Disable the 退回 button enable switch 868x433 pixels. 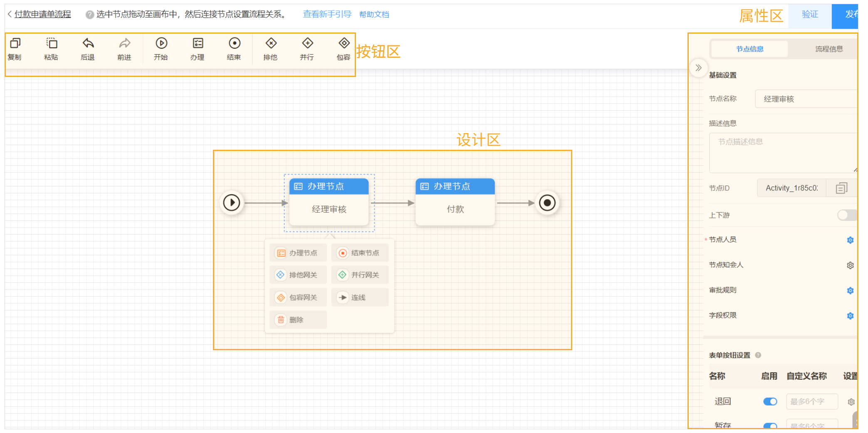(x=770, y=401)
